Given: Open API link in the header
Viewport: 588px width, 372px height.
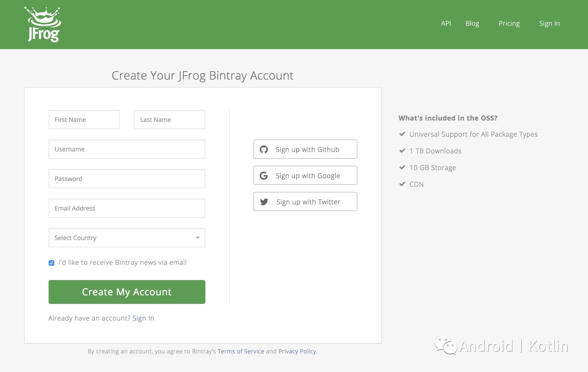Looking at the screenshot, I should 446,23.
